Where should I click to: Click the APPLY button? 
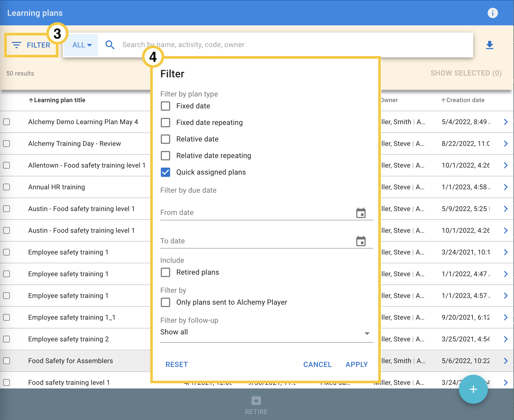(357, 365)
